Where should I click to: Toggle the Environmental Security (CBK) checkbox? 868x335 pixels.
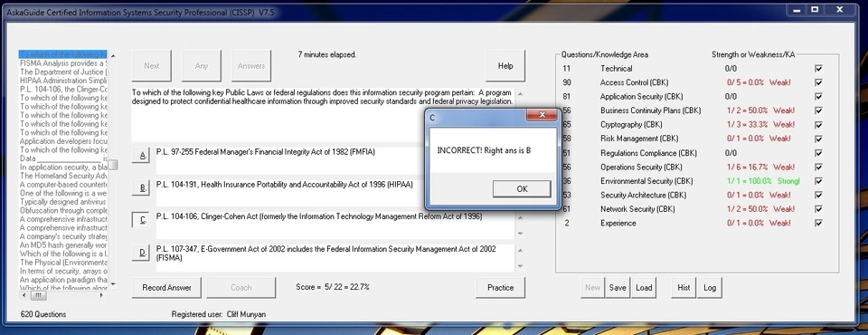[818, 181]
